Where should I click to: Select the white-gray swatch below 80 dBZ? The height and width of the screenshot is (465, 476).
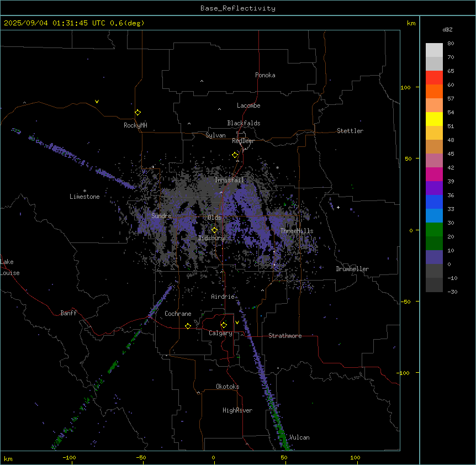click(434, 50)
